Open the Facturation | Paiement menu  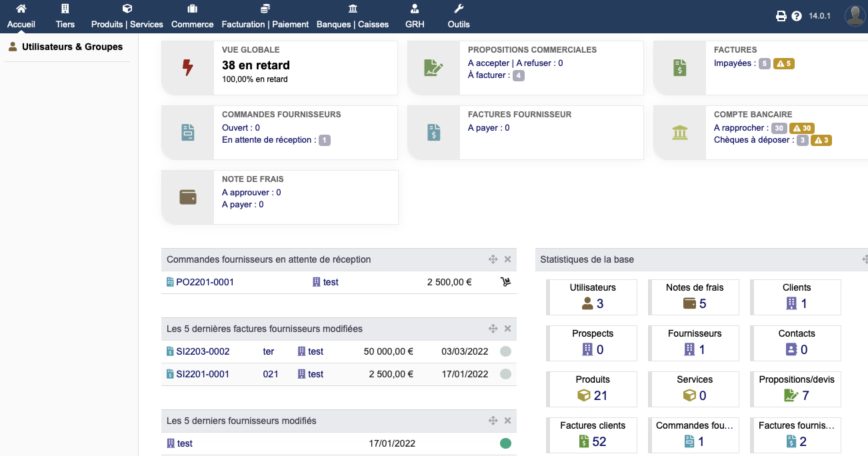[265, 17]
